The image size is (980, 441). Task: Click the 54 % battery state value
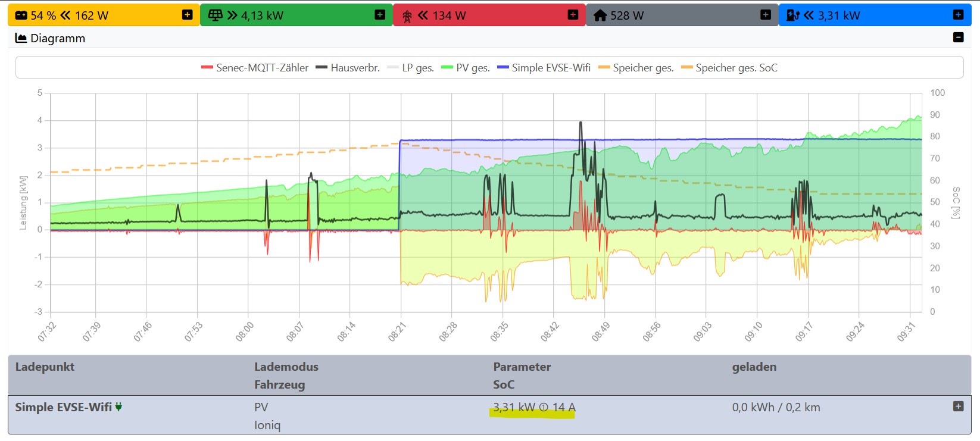[x=43, y=15]
